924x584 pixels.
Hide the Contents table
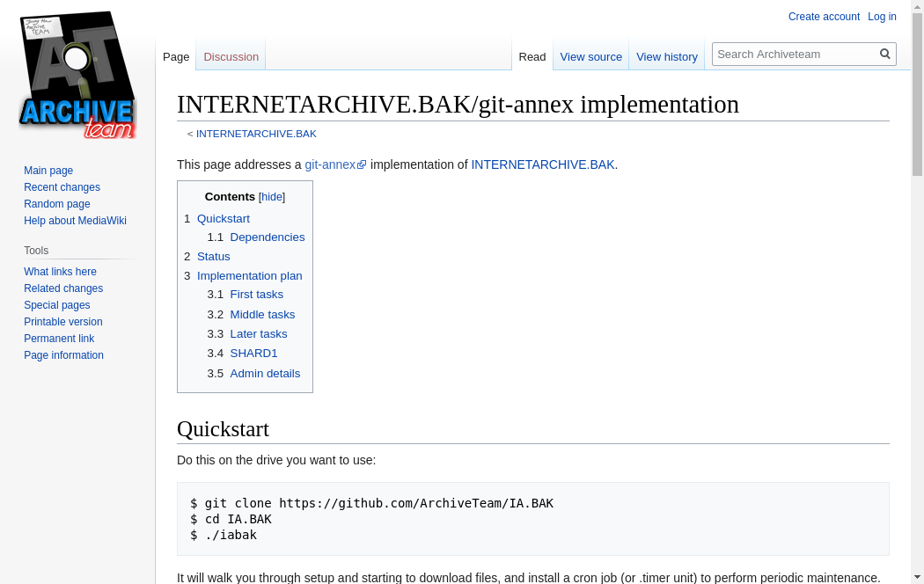pos(271,197)
